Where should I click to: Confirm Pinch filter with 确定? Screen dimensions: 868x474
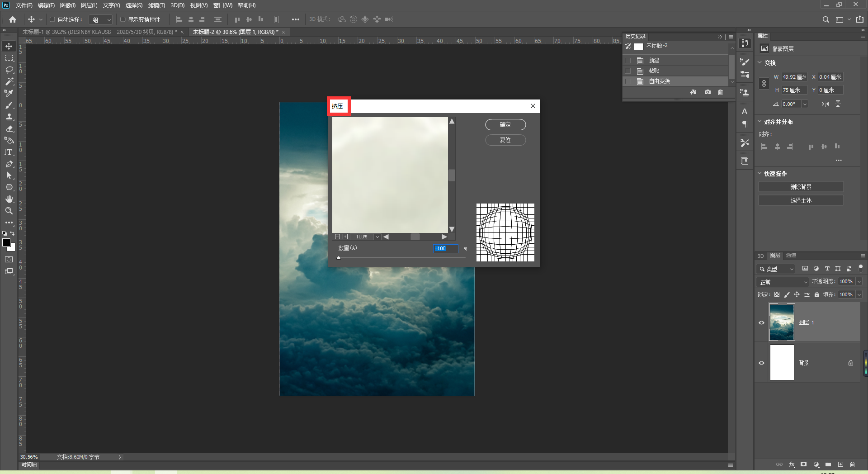505,125
